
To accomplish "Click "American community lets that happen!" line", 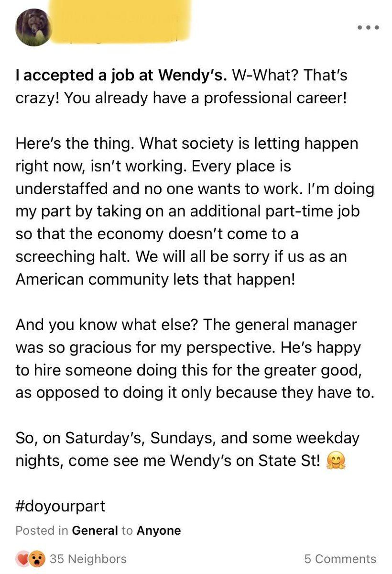I will (155, 279).
